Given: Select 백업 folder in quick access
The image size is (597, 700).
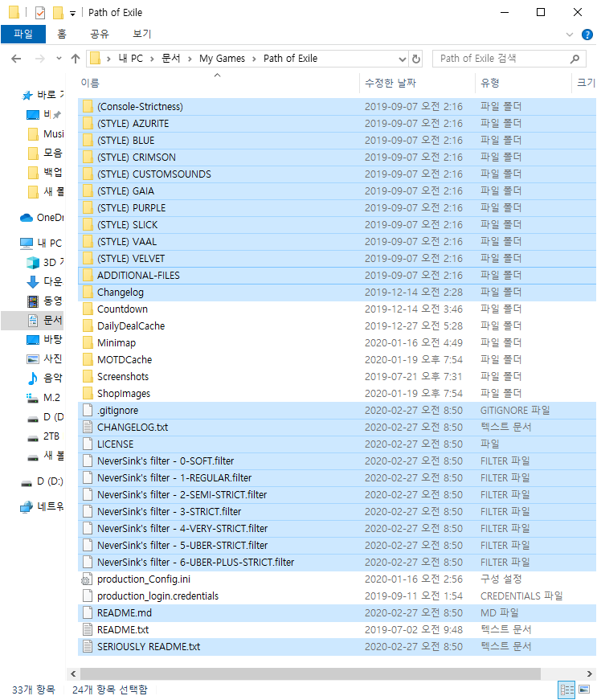Looking at the screenshot, I should 45,172.
